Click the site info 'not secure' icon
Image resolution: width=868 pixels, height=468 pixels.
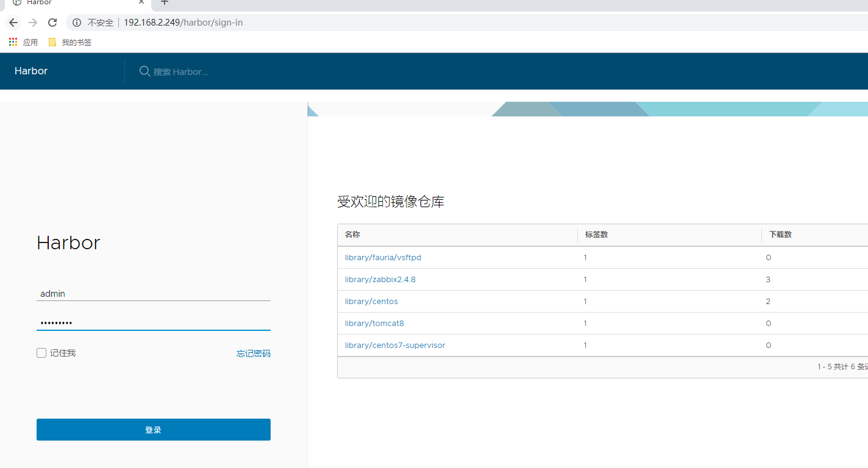pos(77,23)
